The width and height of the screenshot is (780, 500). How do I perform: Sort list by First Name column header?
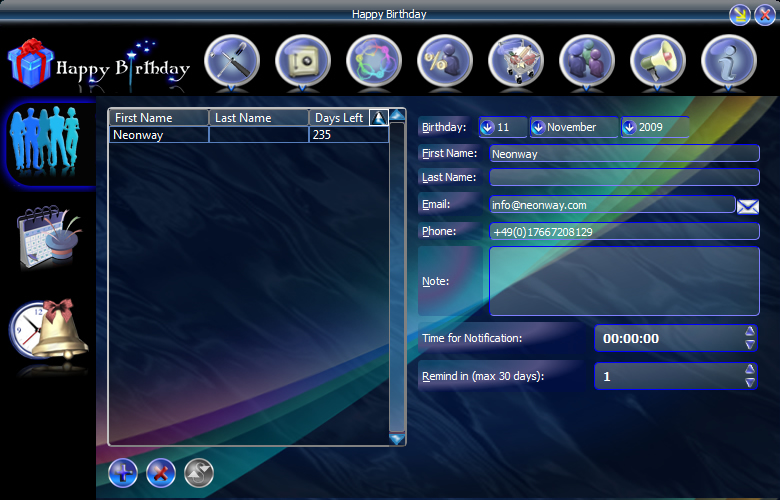coord(158,118)
